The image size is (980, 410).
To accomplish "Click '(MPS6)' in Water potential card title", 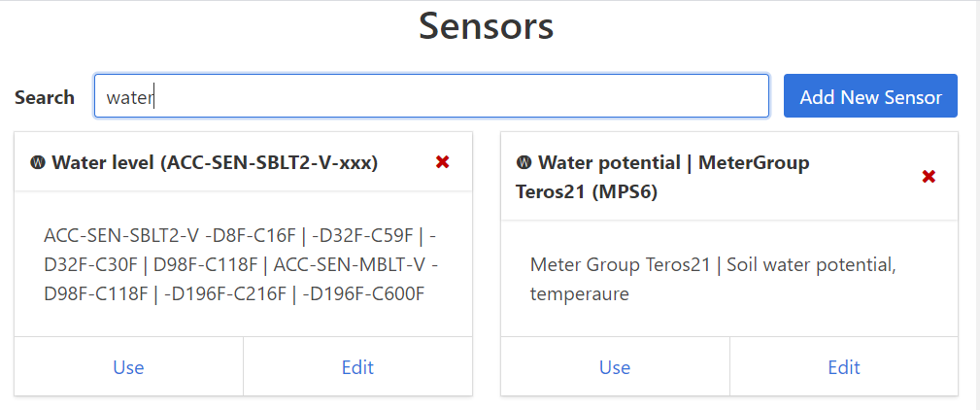I will [x=627, y=191].
